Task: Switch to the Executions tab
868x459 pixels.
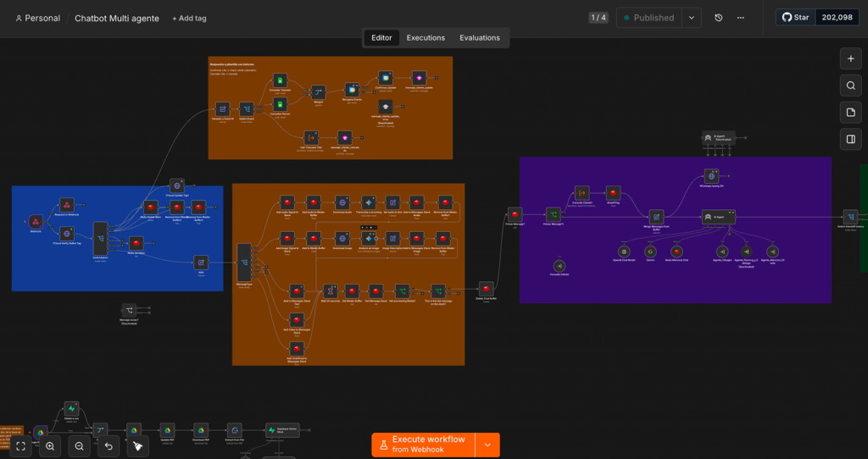Action: (x=426, y=37)
